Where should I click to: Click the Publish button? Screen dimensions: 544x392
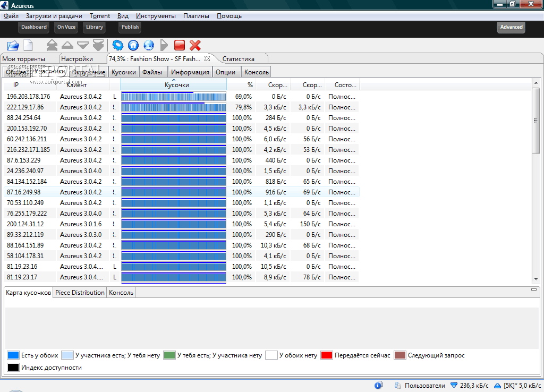pos(130,27)
